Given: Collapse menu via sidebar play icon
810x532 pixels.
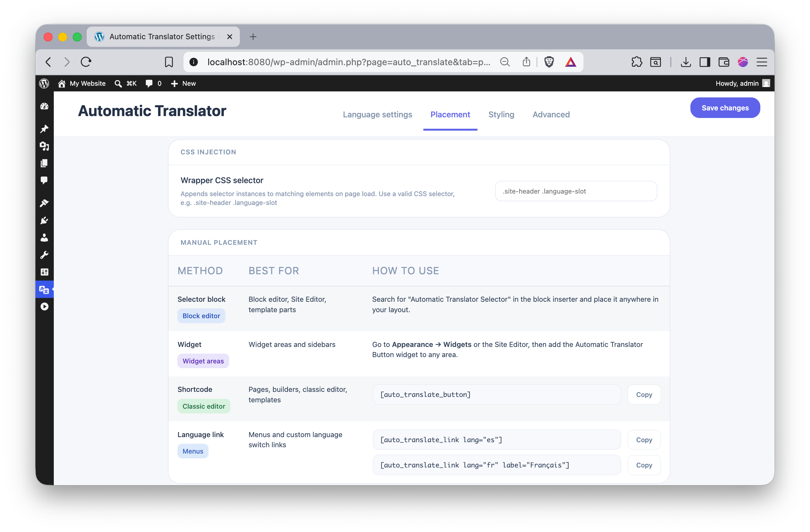Looking at the screenshot, I should tap(44, 306).
